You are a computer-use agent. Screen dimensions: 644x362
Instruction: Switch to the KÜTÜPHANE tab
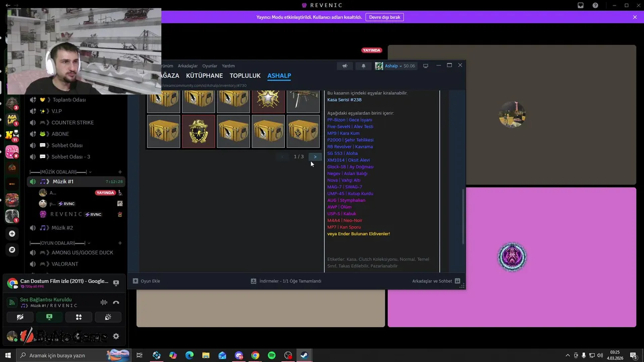(204, 75)
